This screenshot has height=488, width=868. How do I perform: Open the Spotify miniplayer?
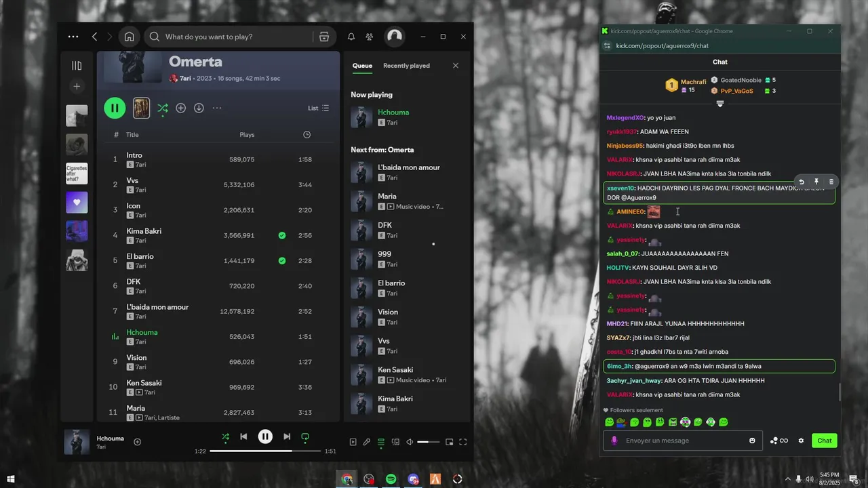tap(449, 442)
